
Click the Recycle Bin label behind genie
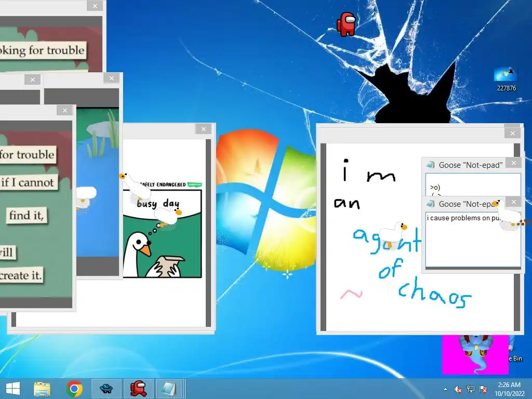515,358
